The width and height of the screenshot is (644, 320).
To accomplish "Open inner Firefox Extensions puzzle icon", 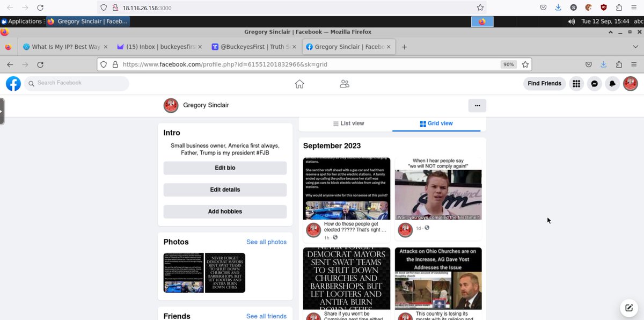I will click(619, 64).
